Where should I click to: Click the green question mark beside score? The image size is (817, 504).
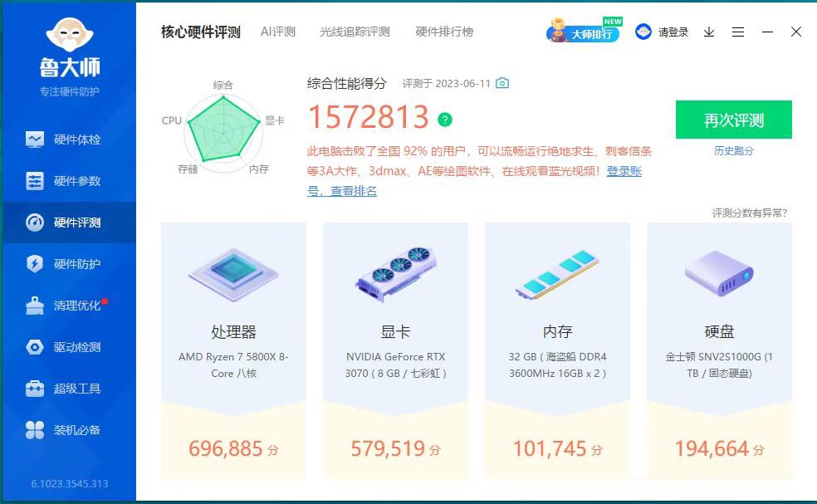click(445, 120)
